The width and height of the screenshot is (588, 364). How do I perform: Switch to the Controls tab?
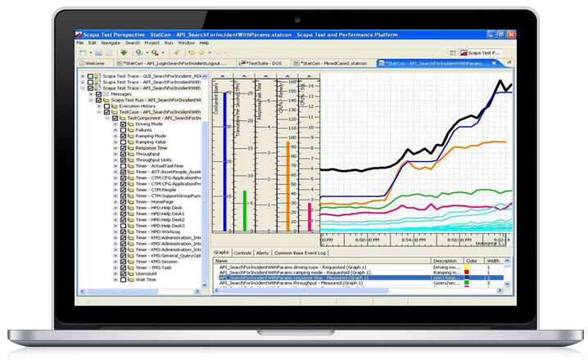[242, 253]
